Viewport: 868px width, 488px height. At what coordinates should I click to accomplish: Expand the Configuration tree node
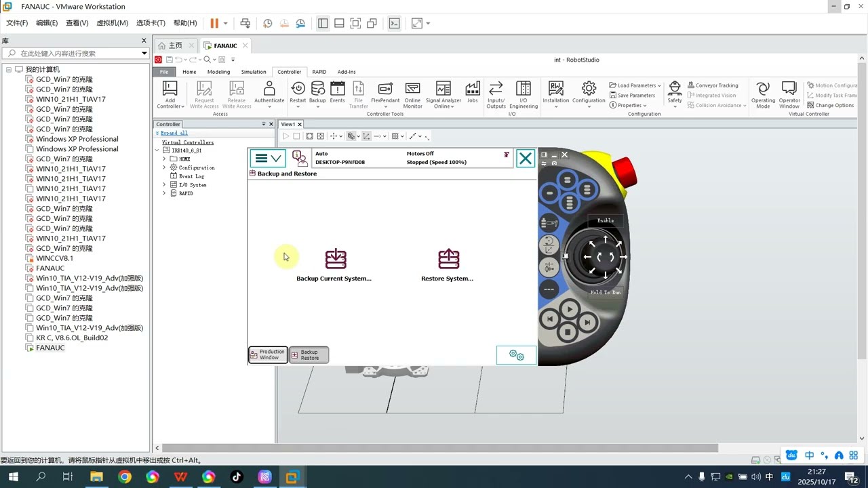(164, 167)
